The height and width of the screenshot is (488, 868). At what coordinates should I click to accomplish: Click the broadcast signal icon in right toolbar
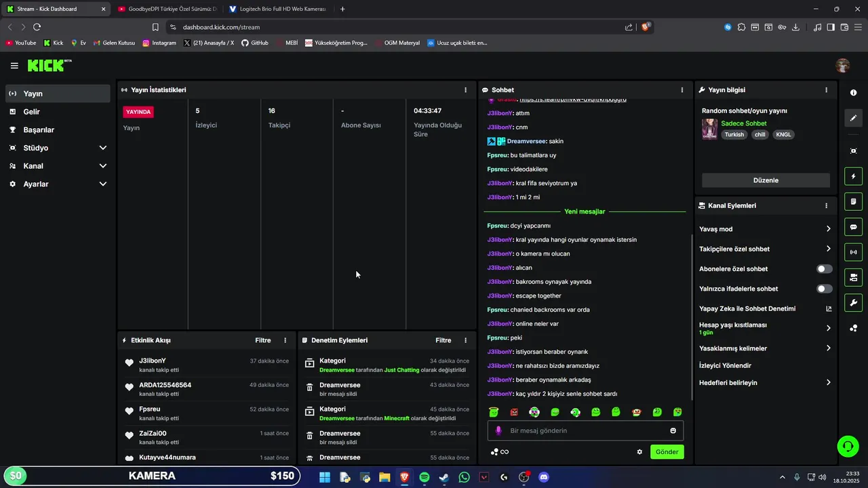853,252
